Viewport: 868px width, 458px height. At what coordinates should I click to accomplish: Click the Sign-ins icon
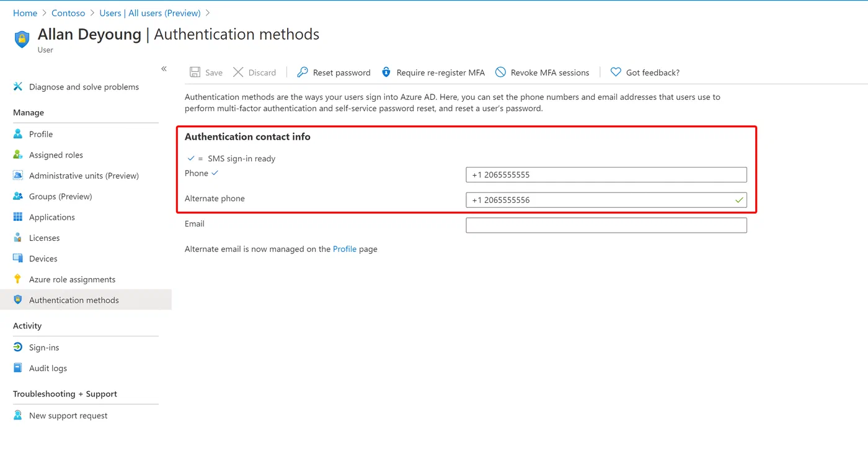(x=18, y=348)
